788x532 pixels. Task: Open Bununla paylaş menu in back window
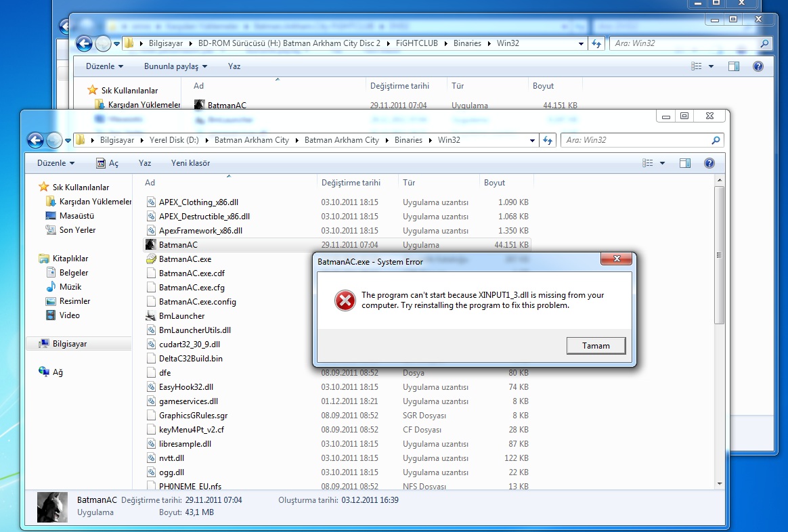click(x=175, y=66)
